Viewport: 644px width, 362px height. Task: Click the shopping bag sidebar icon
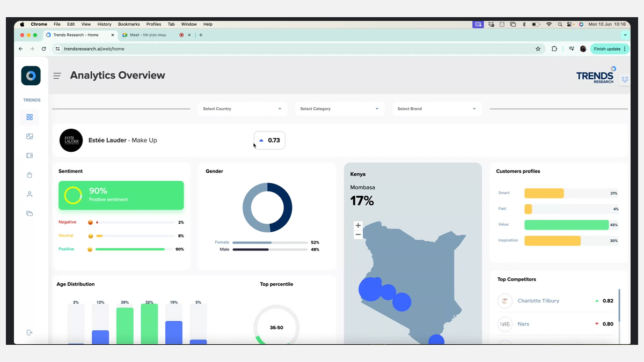[x=30, y=175]
